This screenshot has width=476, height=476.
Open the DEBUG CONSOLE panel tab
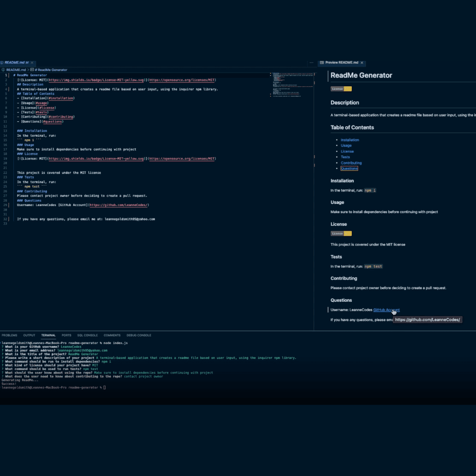click(x=139, y=335)
